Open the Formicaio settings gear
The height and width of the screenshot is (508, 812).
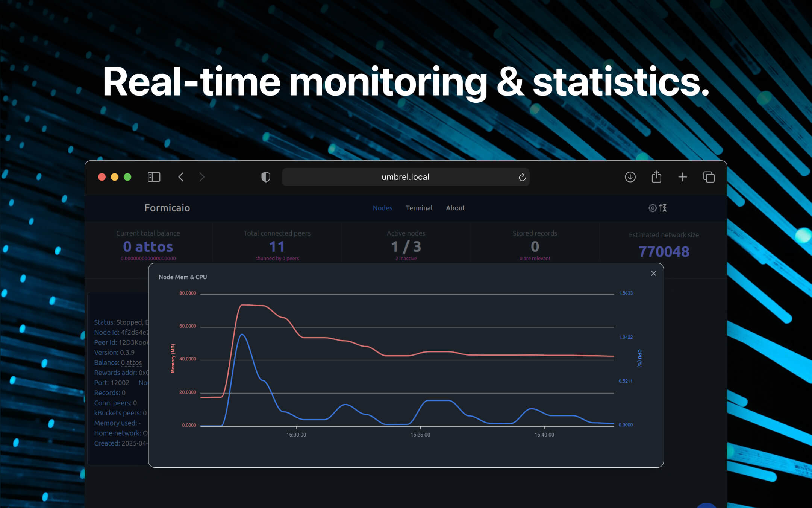652,208
